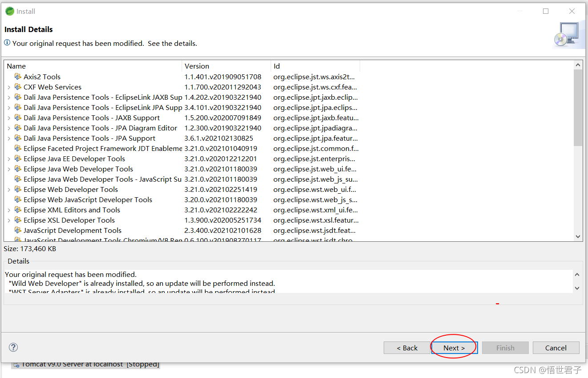Select Tomcat v9.0 Server in background window
This screenshot has width=588, height=378.
point(85,365)
